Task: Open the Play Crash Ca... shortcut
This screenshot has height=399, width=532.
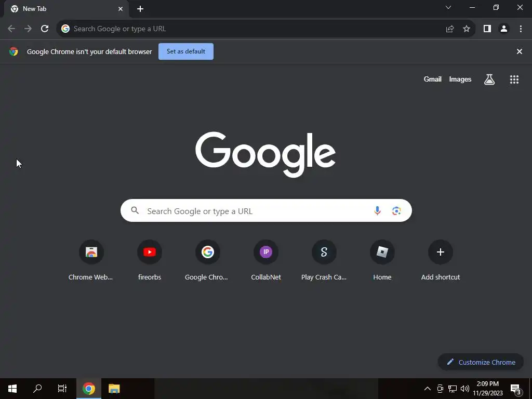Action: click(x=324, y=261)
